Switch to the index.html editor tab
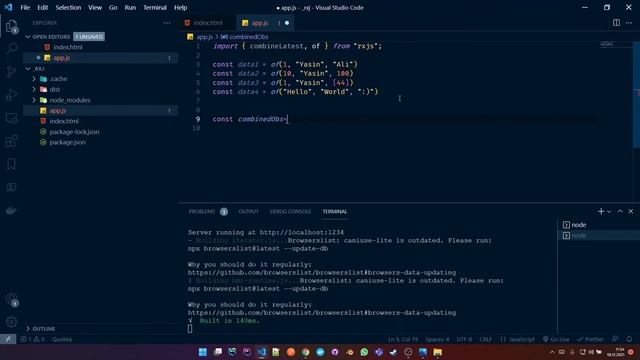Image resolution: width=640 pixels, height=360 pixels. (x=208, y=23)
